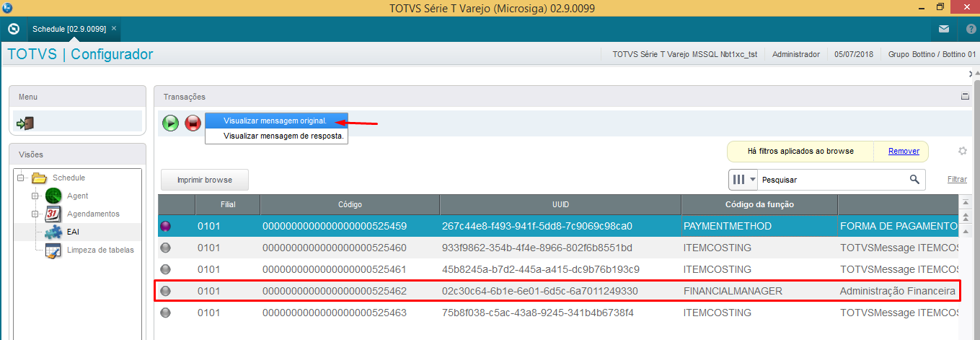Click status dot of row 525463
Image resolution: width=980 pixels, height=340 pixels.
pos(166,313)
